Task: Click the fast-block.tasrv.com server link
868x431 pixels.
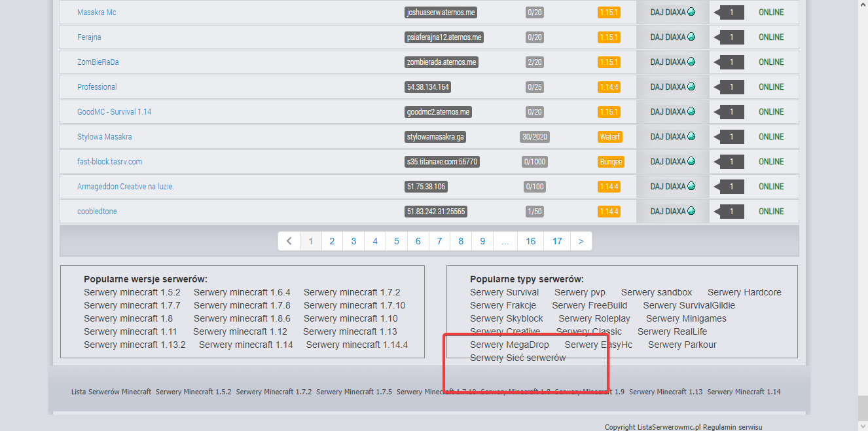Action: (109, 162)
